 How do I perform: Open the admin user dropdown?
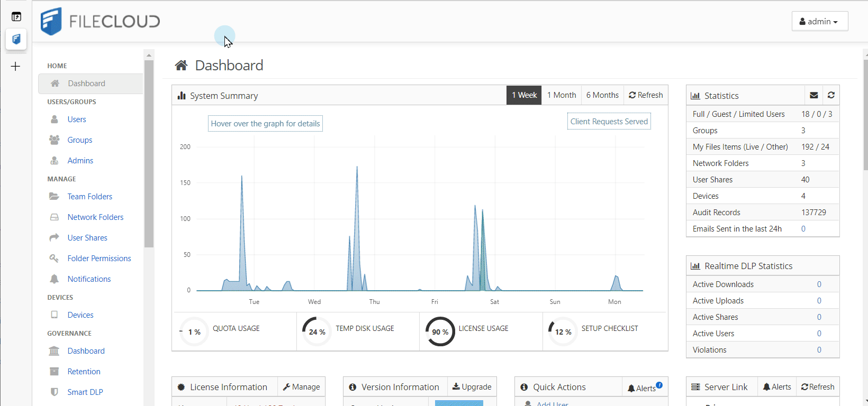pos(819,22)
